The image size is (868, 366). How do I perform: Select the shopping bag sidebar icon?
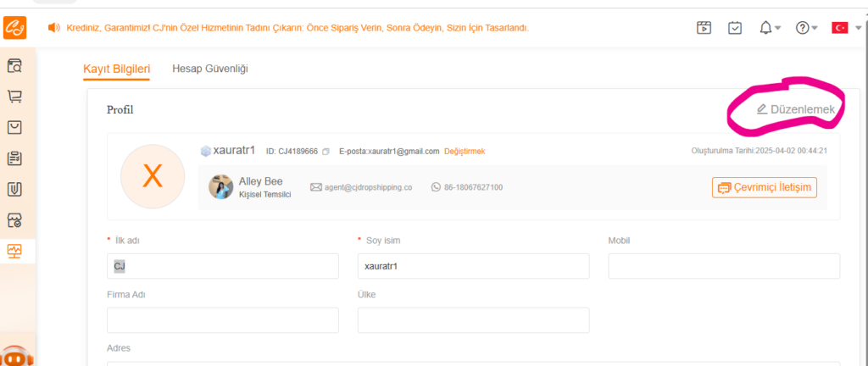[14, 128]
